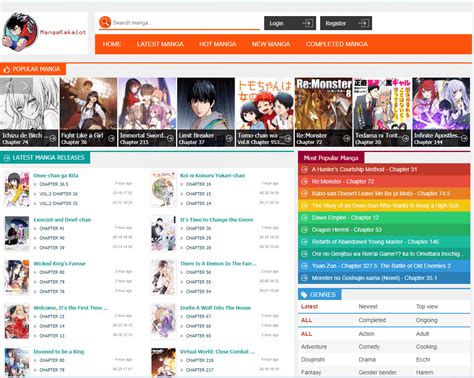
Task: Click thumbs-up icon beside Popular Manga
Action: [x=6, y=69]
